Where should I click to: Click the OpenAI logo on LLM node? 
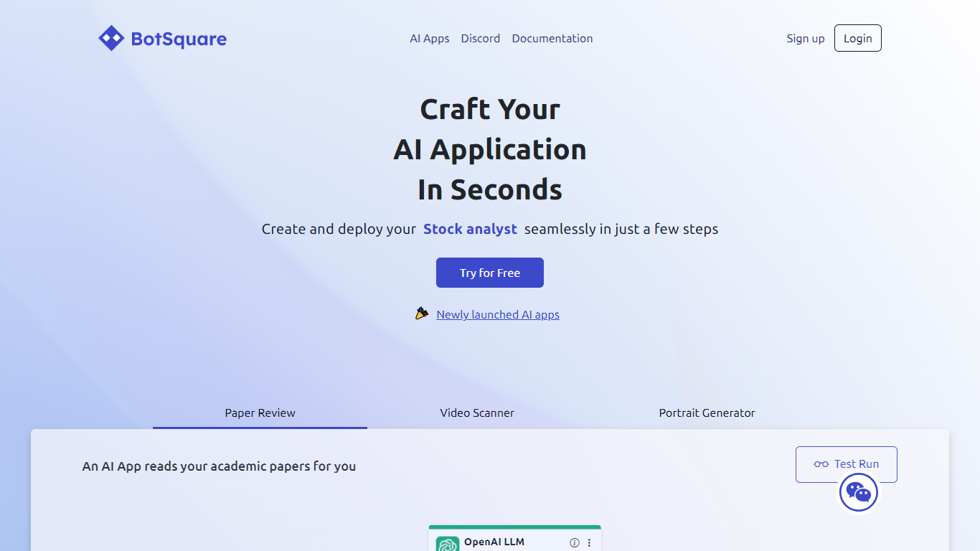point(448,545)
